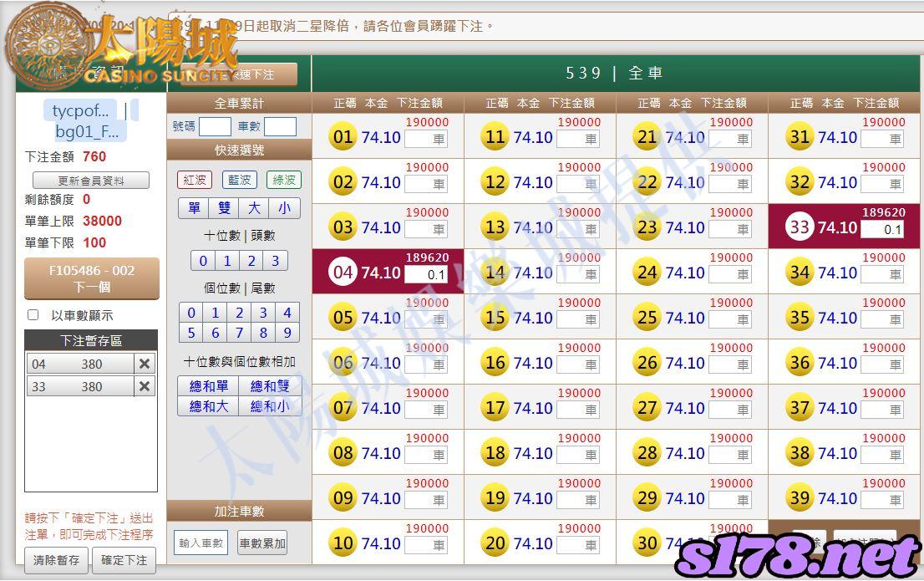Select 小 small numbers filter
The image size is (924, 581).
click(x=284, y=207)
